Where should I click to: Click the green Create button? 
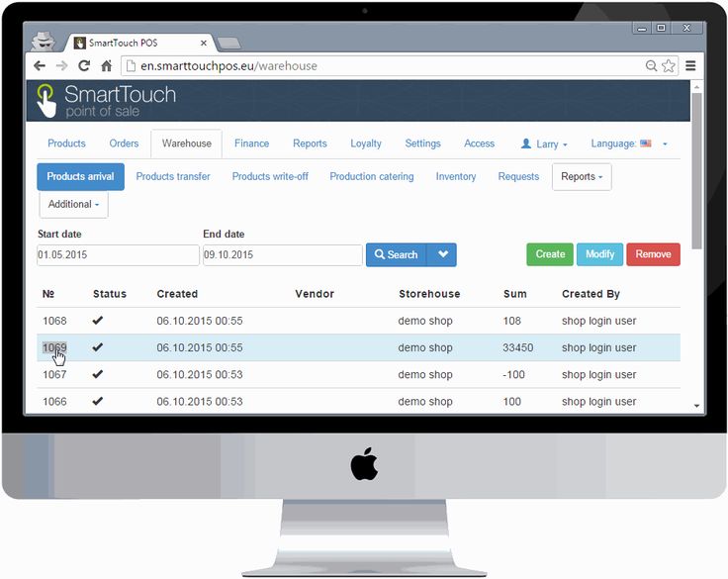550,254
